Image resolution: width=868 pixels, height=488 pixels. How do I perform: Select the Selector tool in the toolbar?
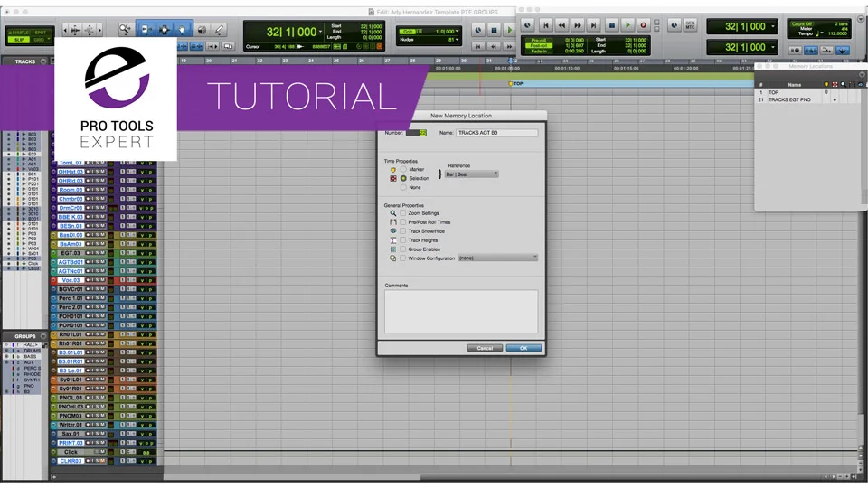pos(165,30)
